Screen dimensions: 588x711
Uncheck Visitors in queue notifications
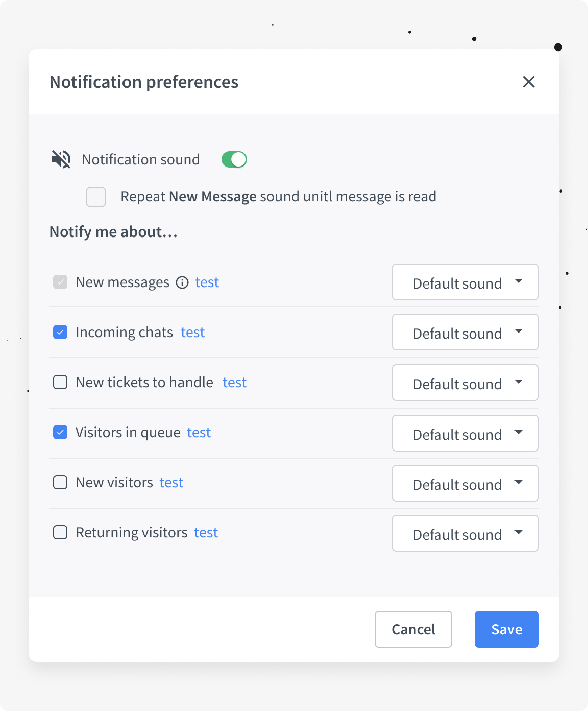(x=60, y=432)
